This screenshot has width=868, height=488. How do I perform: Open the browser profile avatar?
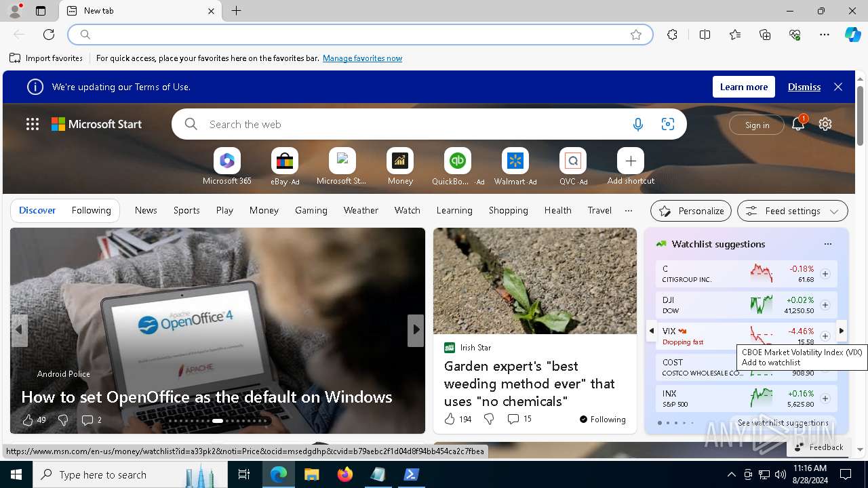[x=14, y=10]
